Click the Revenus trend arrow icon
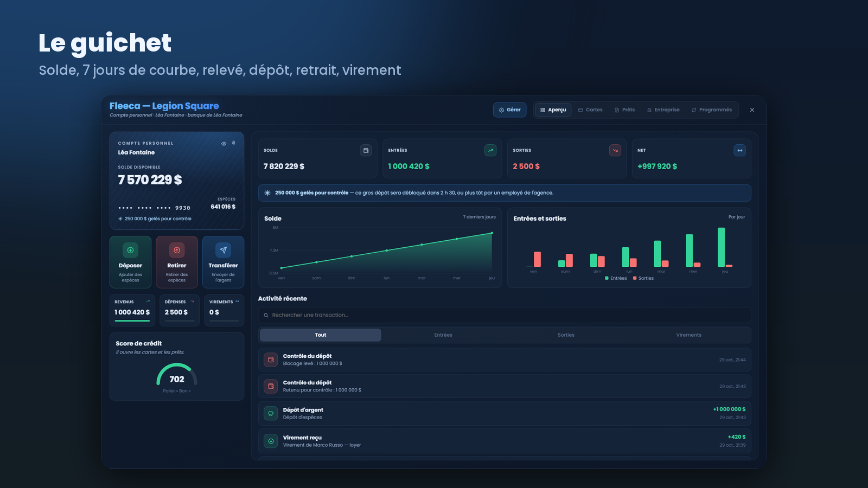868x488 pixels. pyautogui.click(x=148, y=301)
